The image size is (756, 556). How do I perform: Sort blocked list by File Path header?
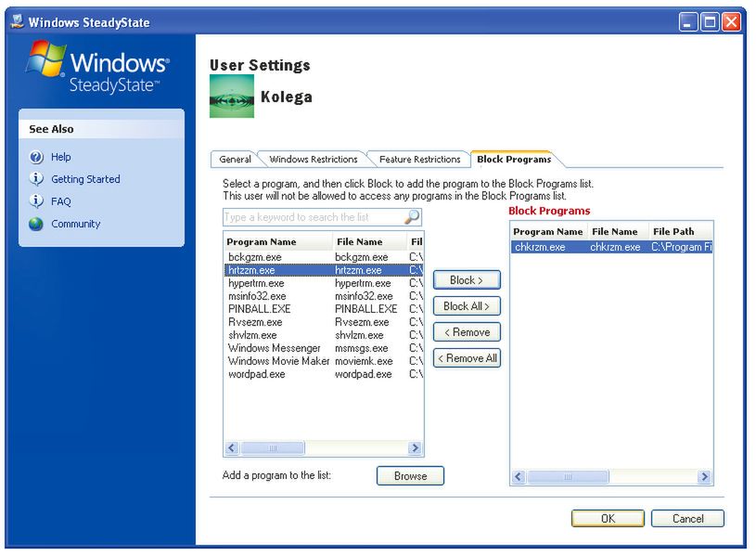pyautogui.click(x=680, y=232)
